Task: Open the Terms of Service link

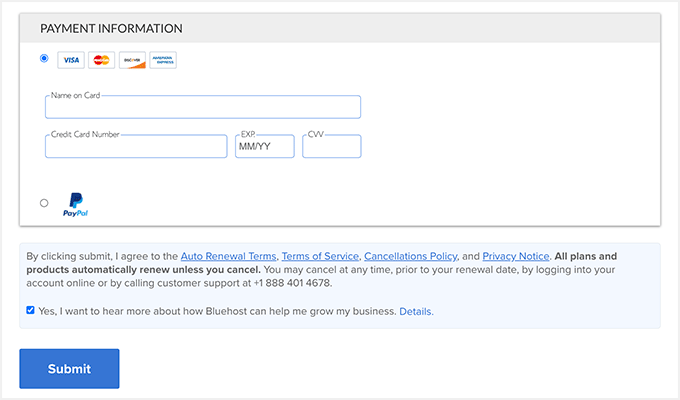Action: click(x=320, y=256)
